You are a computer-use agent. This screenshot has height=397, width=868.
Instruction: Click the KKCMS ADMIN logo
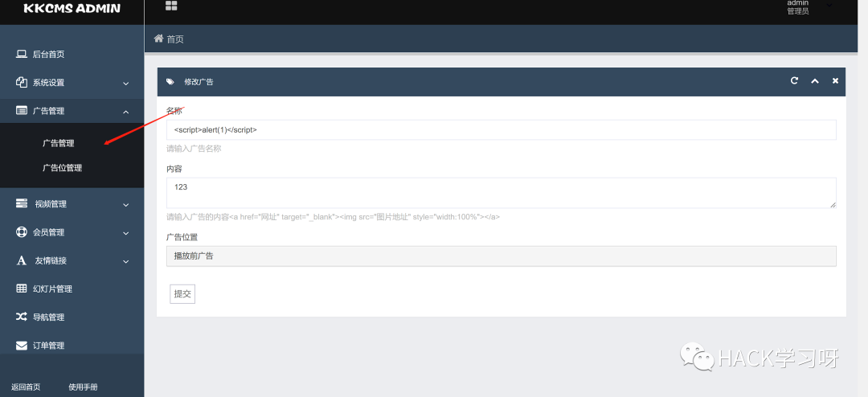coord(72,8)
